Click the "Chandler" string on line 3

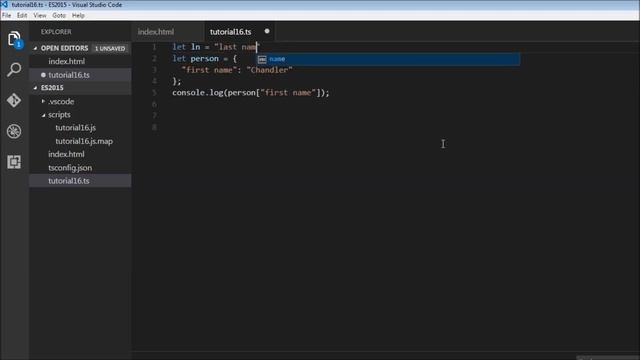tap(269, 70)
